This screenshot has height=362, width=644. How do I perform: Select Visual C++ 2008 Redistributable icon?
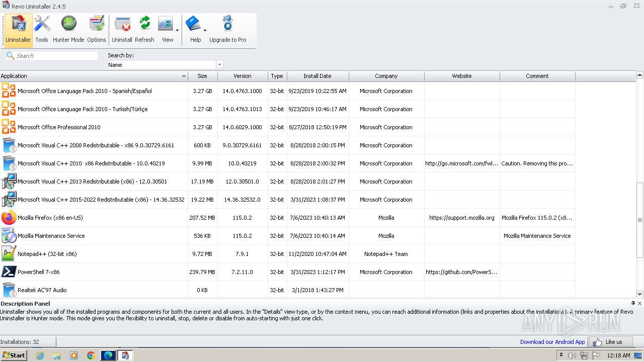(9, 145)
